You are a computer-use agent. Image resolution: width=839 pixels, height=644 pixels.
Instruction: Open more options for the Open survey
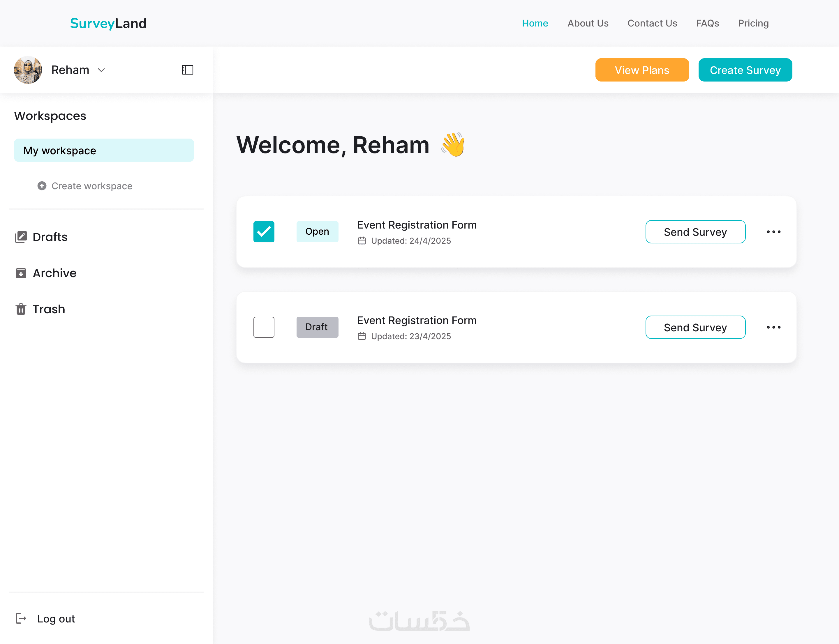773,231
